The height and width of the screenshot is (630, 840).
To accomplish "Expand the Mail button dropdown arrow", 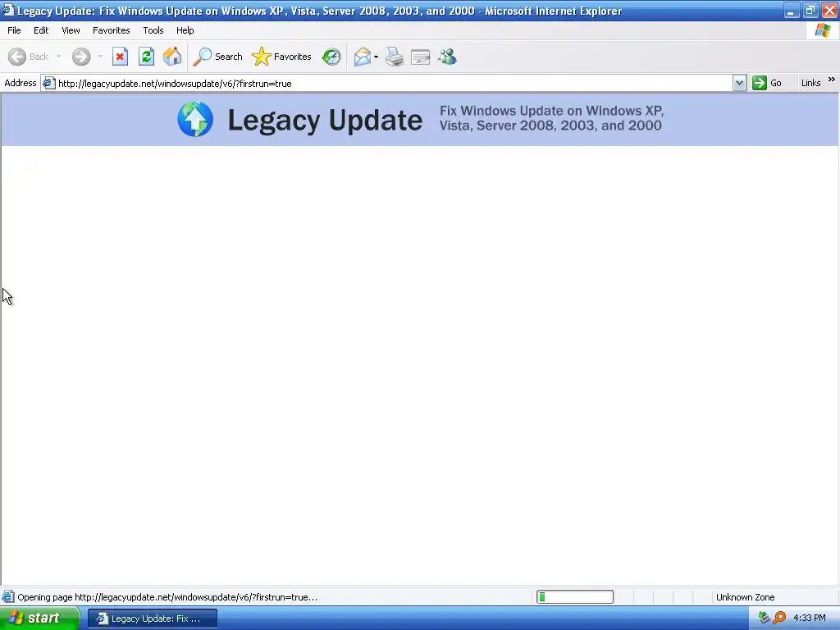I will coord(376,57).
